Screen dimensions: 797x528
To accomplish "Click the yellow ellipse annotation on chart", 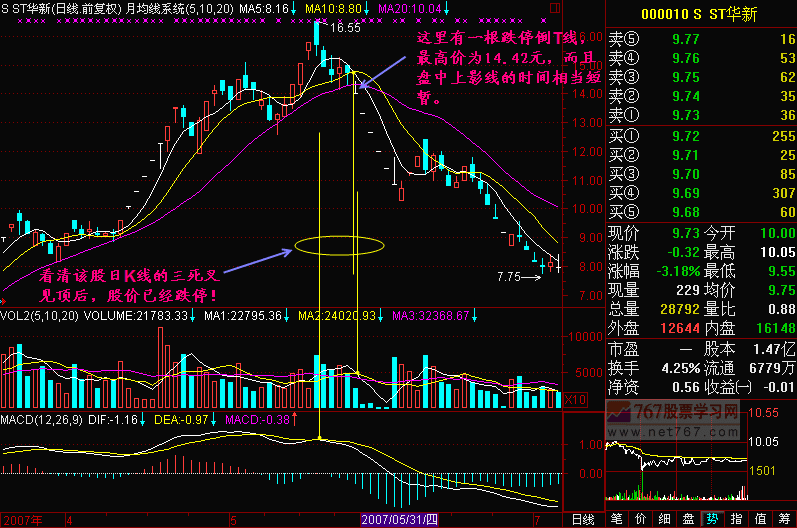I will (340, 245).
